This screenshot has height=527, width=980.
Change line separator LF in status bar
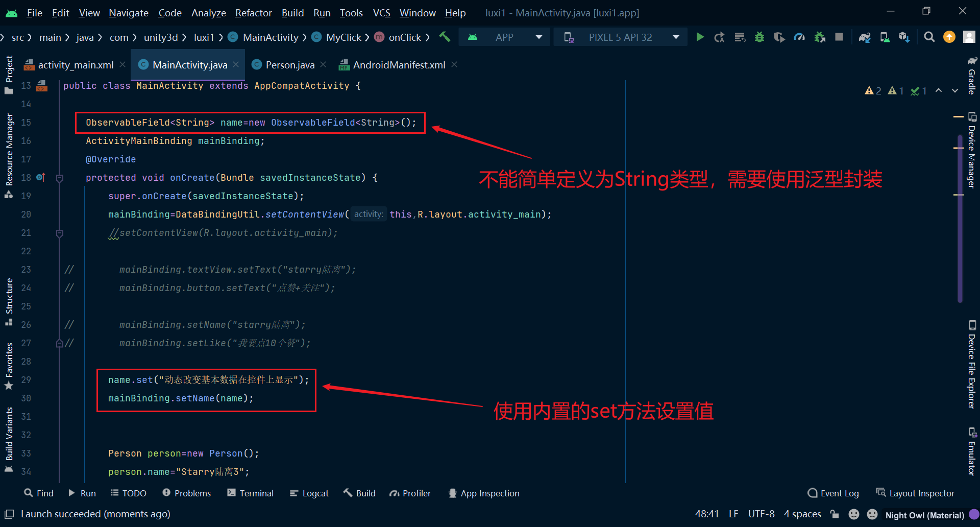[x=733, y=514]
